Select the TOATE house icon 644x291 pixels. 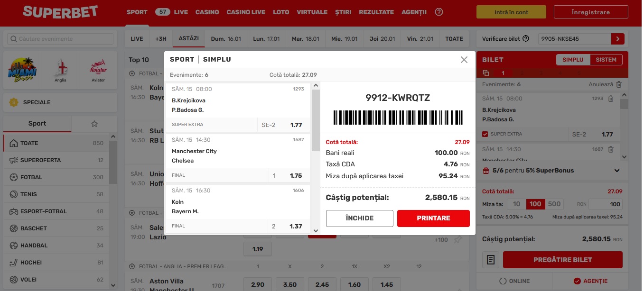13,143
